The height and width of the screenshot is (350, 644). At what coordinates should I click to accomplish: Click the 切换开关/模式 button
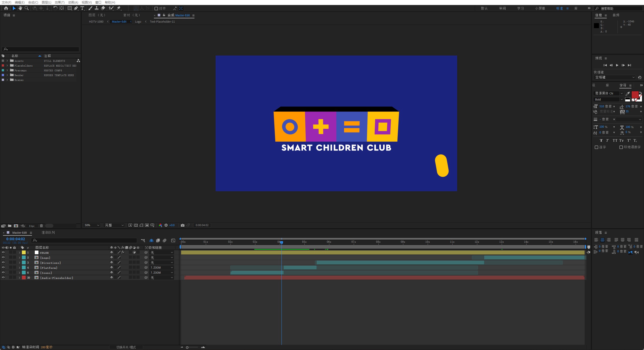126,347
